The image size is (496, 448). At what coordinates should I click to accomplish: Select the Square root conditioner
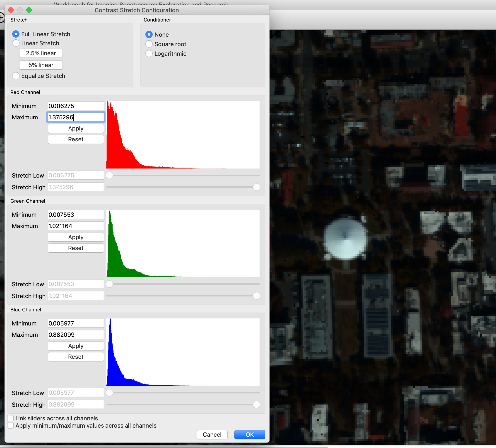pyautogui.click(x=149, y=44)
